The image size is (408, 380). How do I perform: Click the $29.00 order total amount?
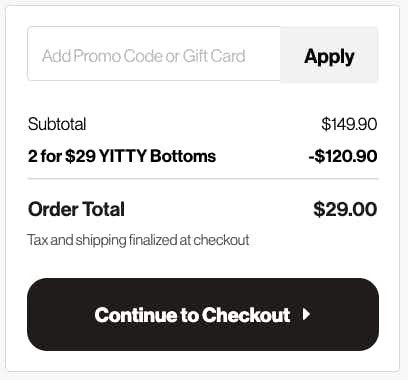click(345, 209)
